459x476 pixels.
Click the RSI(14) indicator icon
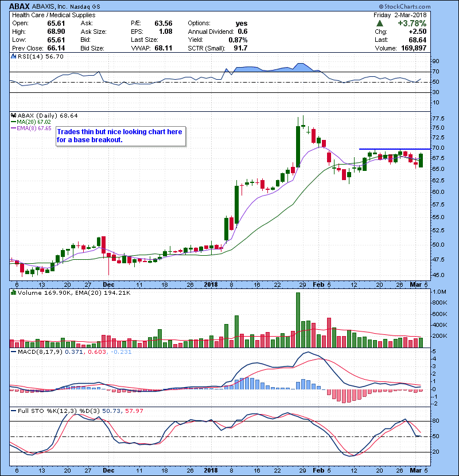[x=13, y=56]
